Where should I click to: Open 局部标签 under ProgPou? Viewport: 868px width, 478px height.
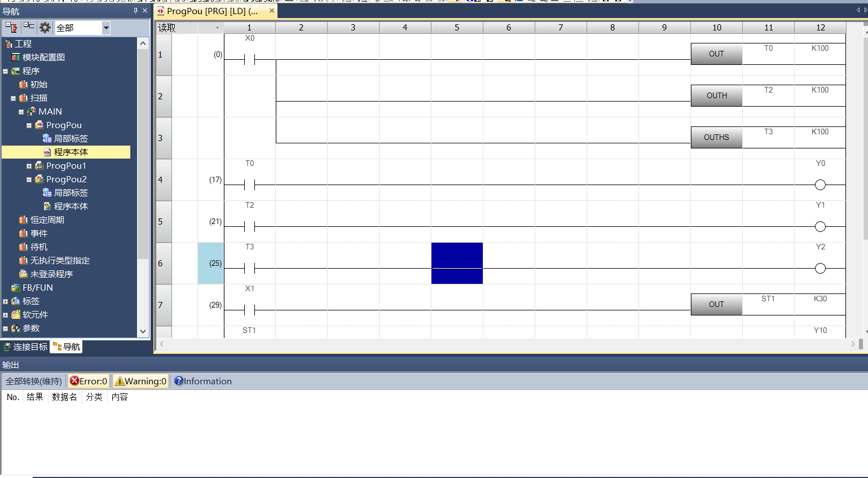[71, 138]
